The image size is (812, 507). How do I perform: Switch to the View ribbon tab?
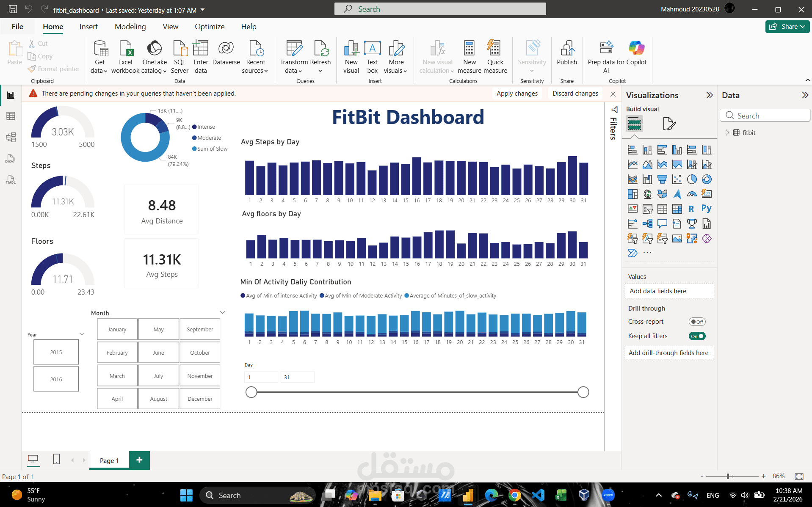pos(171,27)
